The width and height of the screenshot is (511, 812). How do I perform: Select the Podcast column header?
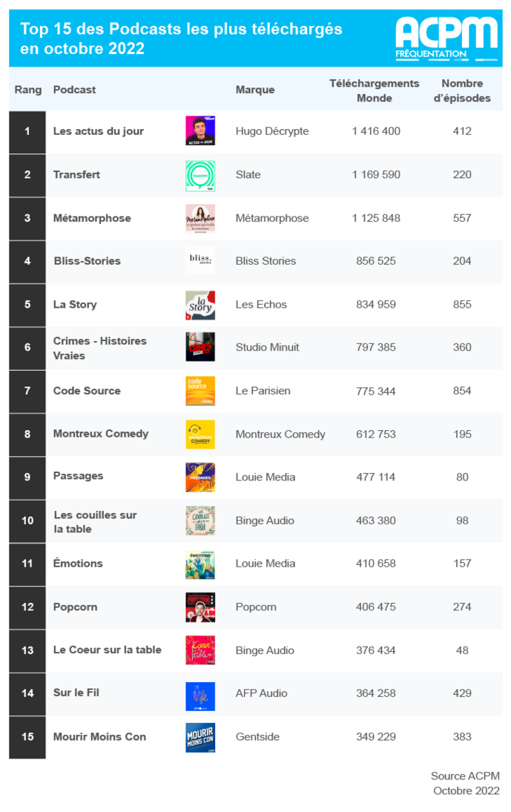74,90
